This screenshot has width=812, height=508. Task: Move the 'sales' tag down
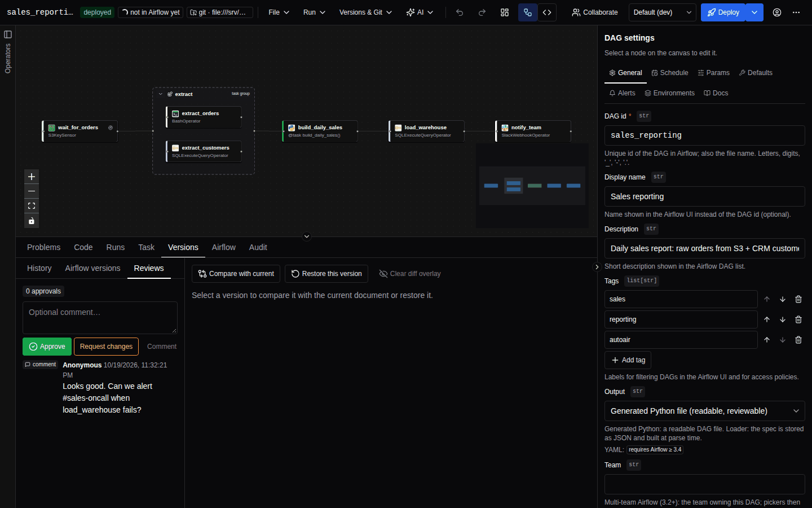click(x=783, y=299)
